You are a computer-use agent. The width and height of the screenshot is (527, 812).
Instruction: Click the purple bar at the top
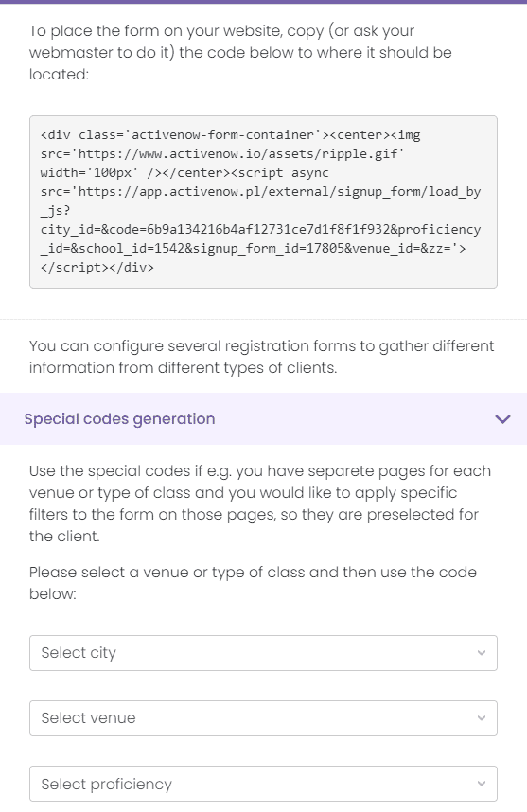(263, 2)
